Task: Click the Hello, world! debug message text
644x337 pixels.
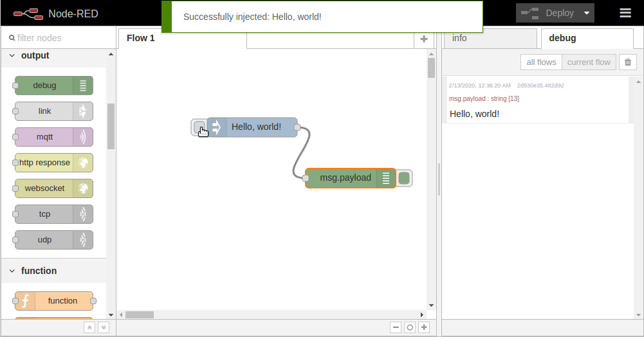Action: point(474,114)
